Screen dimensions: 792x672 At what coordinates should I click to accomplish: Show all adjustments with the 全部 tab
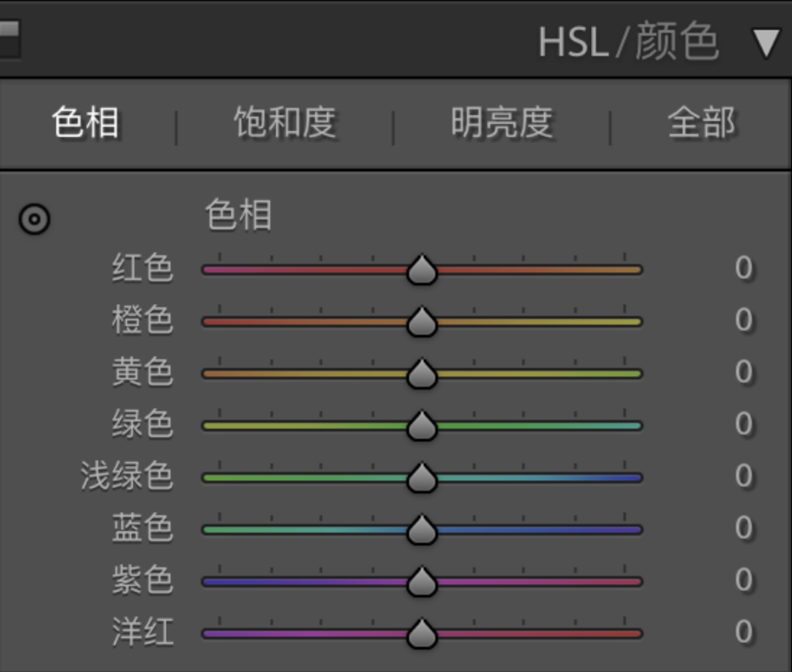[x=701, y=122]
